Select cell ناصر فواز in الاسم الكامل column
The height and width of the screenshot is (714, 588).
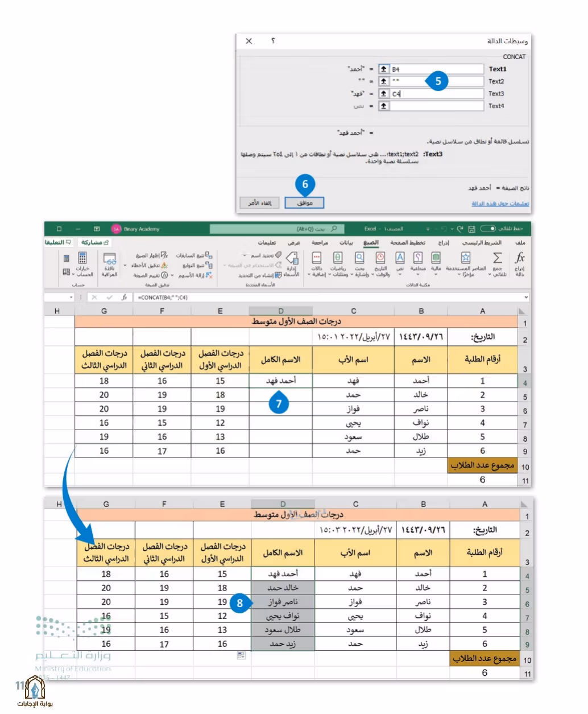[283, 602]
